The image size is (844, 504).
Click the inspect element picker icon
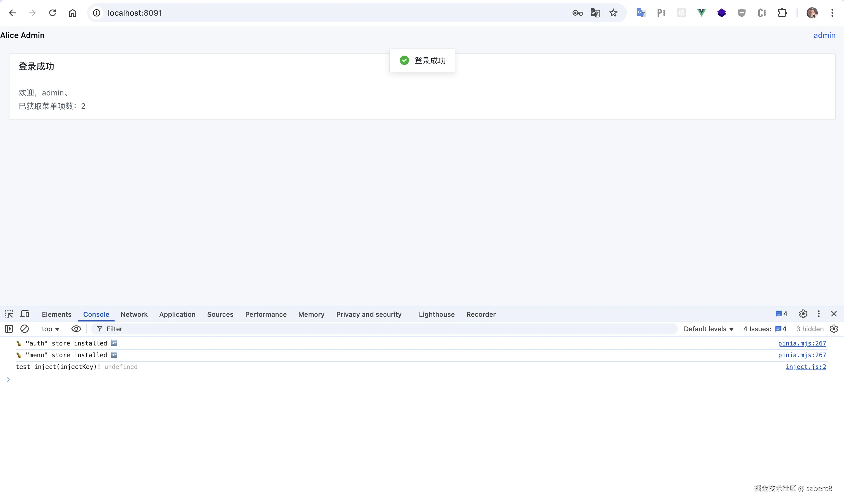click(9, 314)
